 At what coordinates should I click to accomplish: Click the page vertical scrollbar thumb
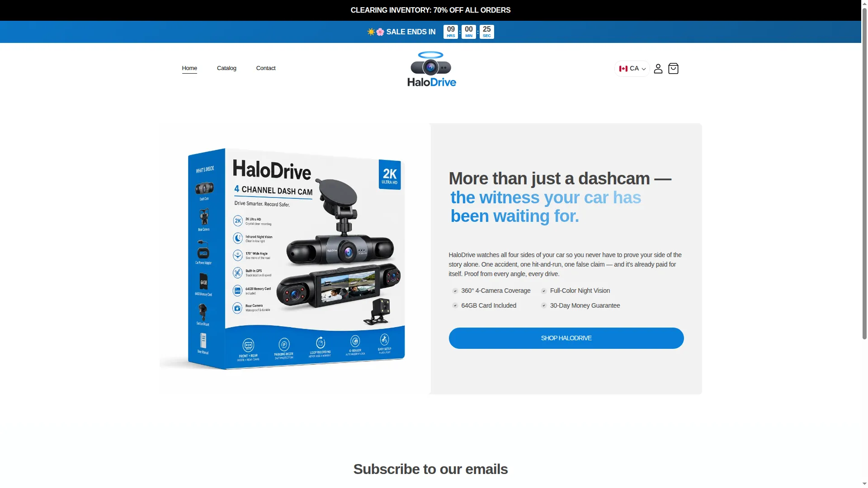coord(864,173)
